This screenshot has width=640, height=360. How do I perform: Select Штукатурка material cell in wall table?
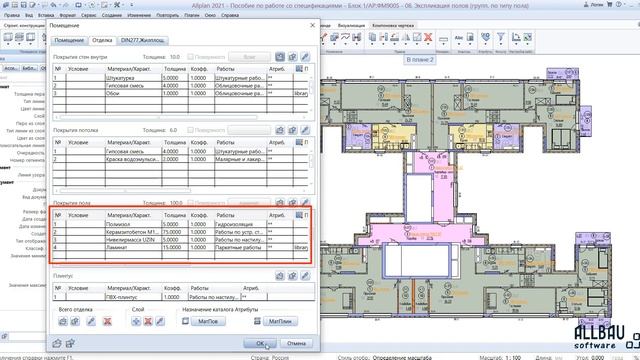click(x=133, y=78)
